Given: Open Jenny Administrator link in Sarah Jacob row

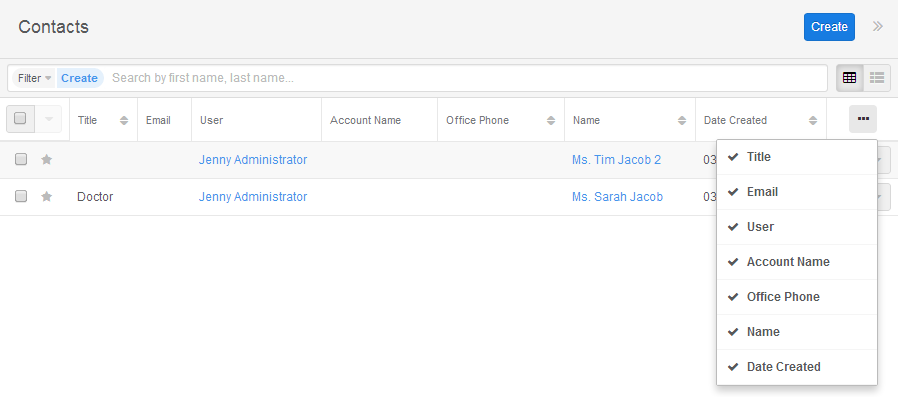Looking at the screenshot, I should [253, 196].
